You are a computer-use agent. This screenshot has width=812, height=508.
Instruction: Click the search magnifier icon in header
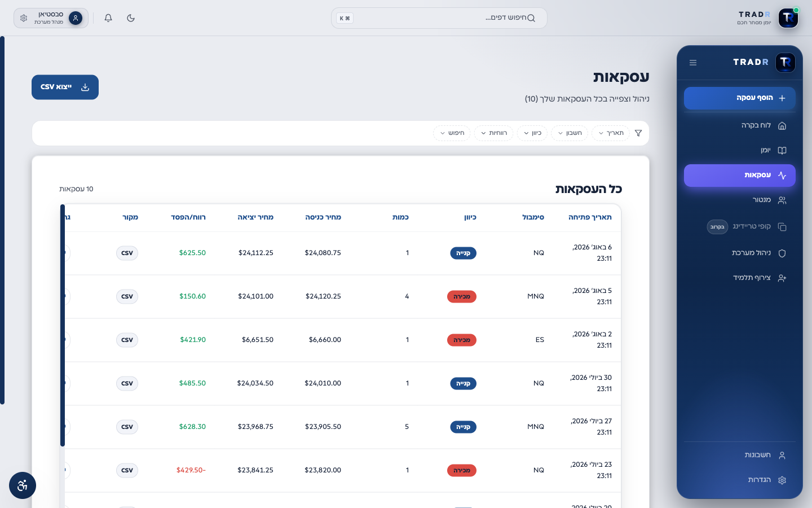531,18
